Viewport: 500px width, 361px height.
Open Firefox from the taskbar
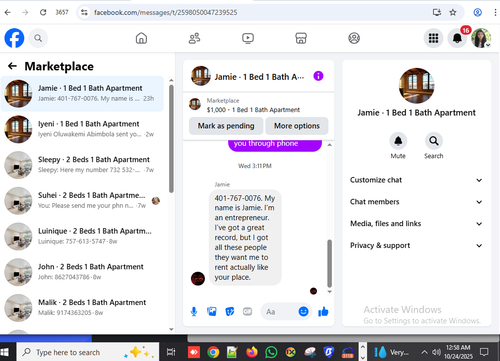tap(252, 352)
